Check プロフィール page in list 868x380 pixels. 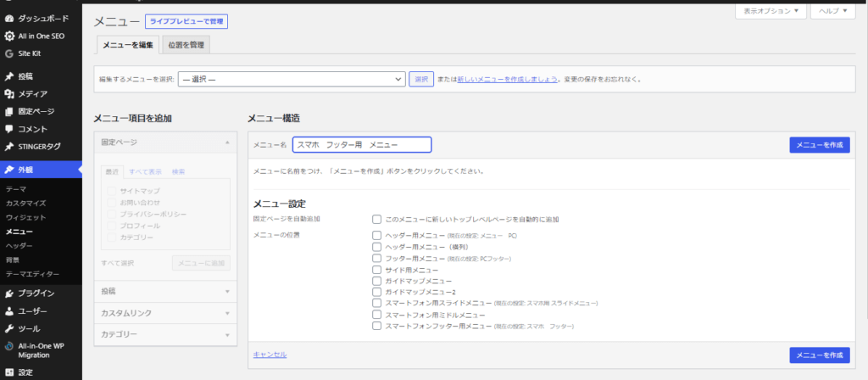(x=112, y=226)
